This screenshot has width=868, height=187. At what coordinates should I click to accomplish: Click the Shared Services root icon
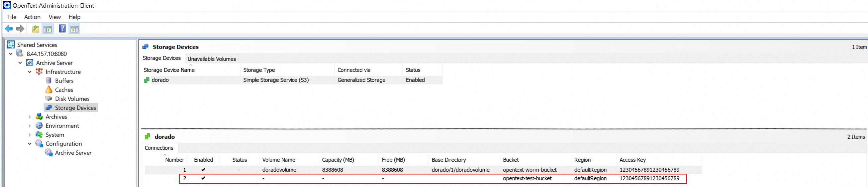point(11,45)
